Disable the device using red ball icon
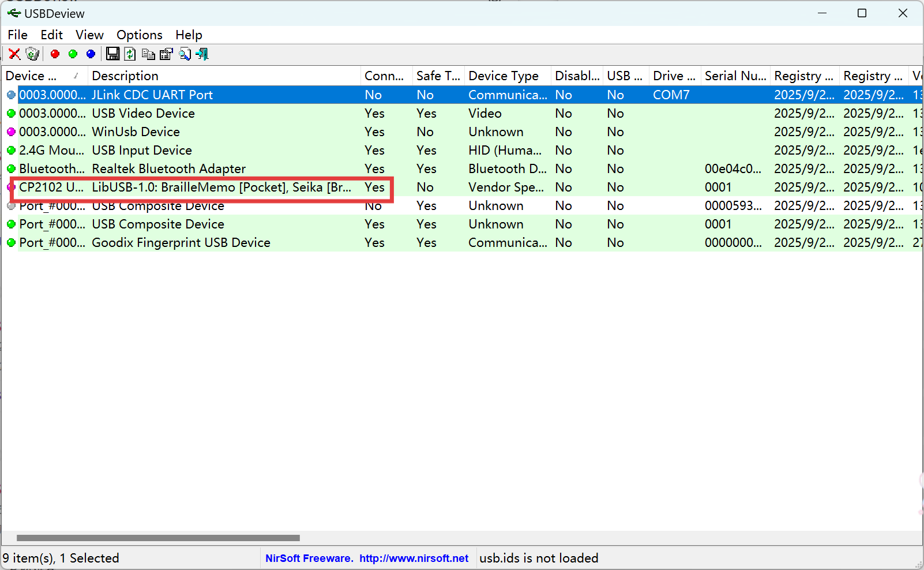The width and height of the screenshot is (924, 570). point(55,54)
